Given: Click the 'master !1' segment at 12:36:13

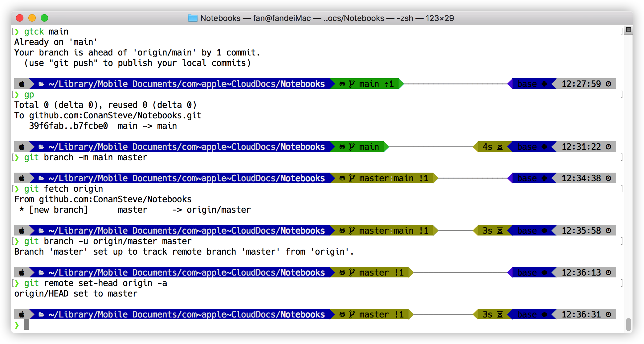Looking at the screenshot, I should (x=372, y=272).
